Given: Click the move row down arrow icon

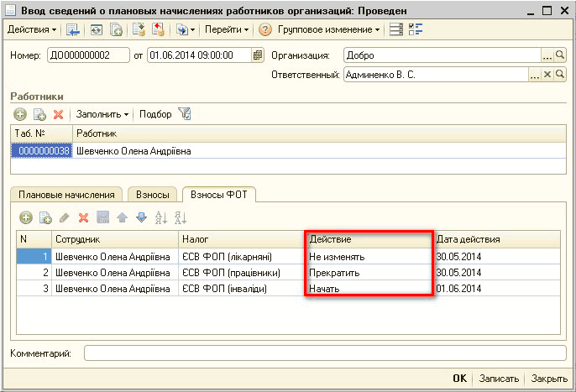Looking at the screenshot, I should (x=140, y=217).
